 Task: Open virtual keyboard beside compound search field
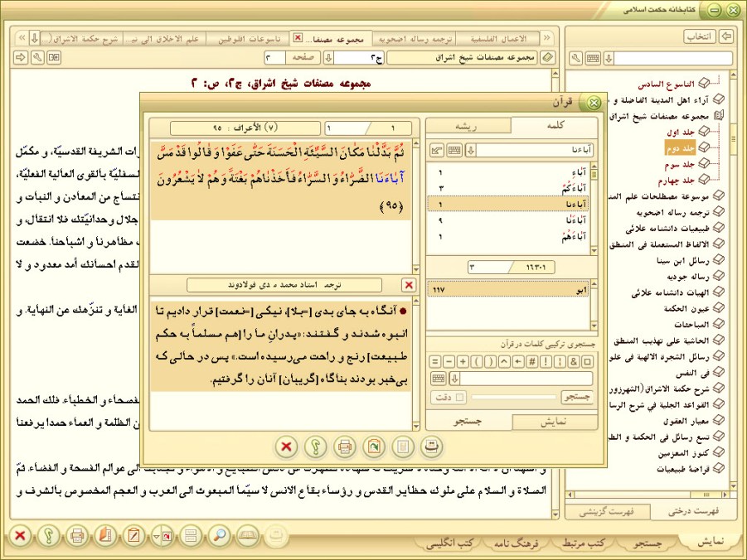pos(439,379)
